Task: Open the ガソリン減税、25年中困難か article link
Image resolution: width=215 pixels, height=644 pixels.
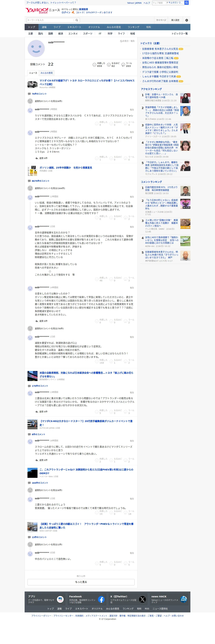Action: tap(66, 168)
